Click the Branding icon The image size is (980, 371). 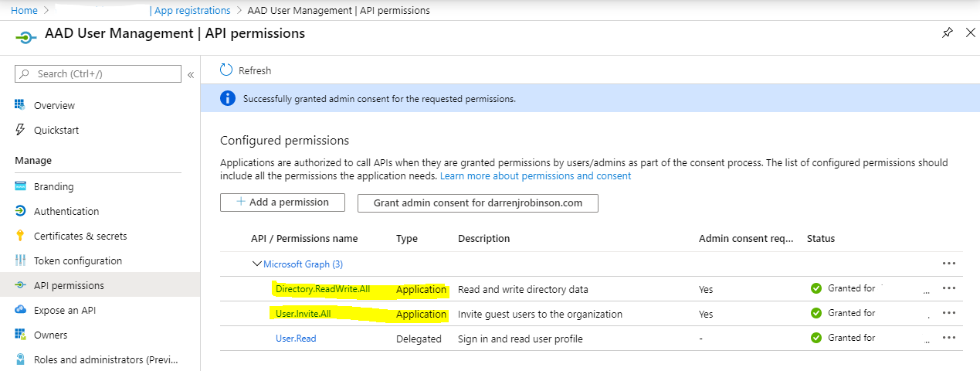point(20,186)
